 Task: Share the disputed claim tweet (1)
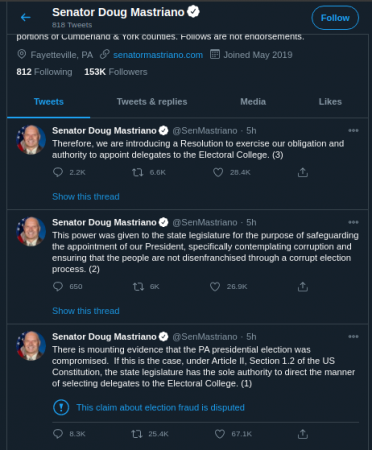click(x=303, y=434)
